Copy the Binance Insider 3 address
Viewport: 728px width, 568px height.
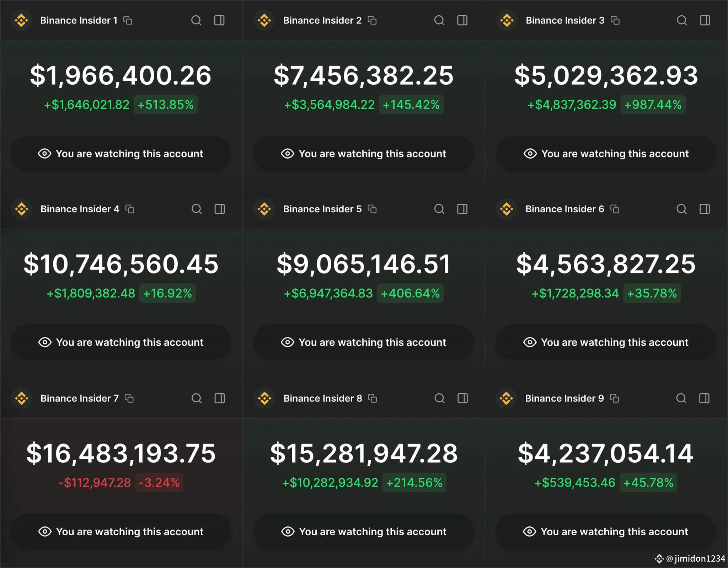click(615, 21)
